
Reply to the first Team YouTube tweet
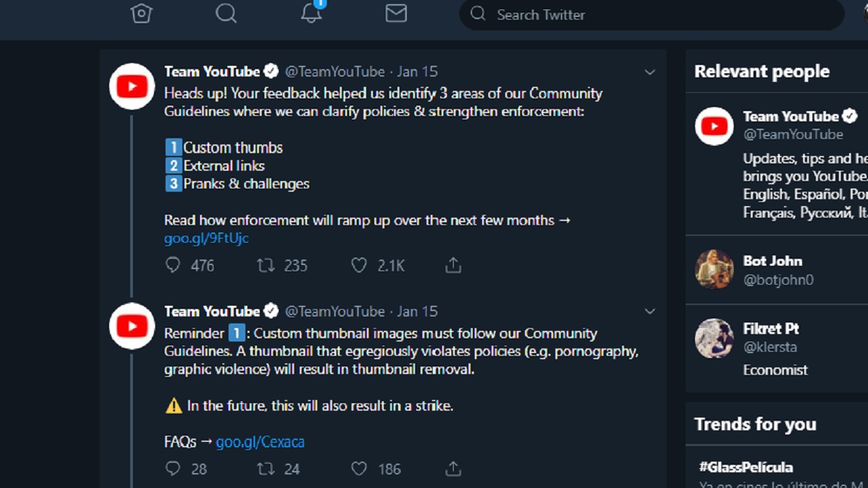point(173,265)
